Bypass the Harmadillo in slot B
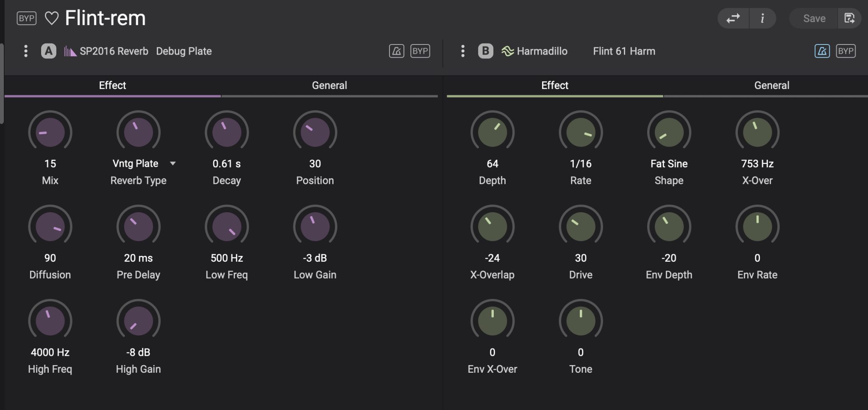868x410 pixels. [x=846, y=51]
